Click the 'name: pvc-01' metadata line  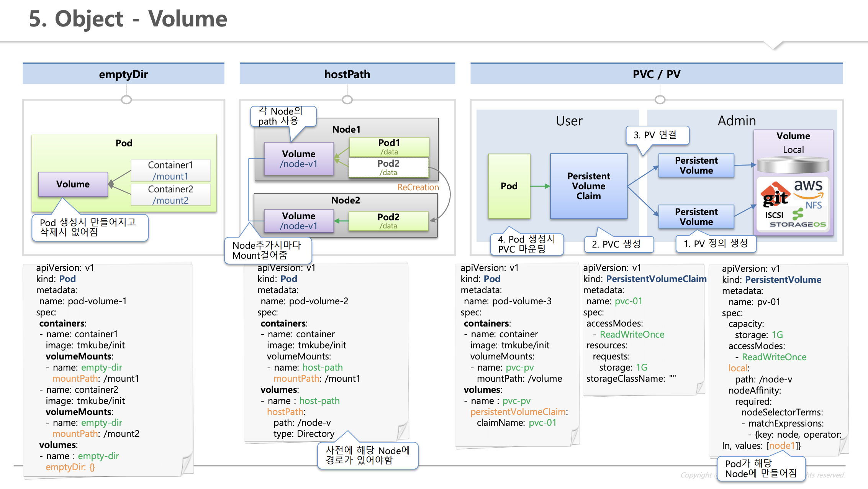coord(614,301)
